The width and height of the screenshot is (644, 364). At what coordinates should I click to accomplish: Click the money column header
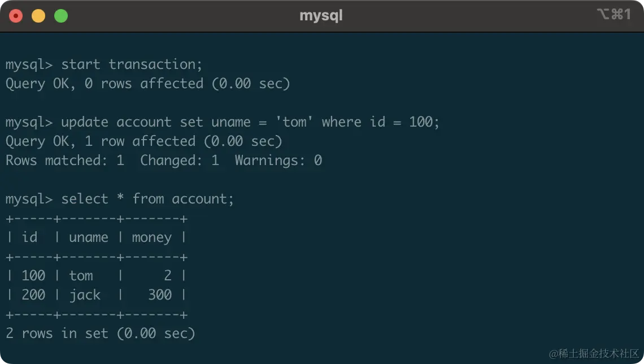coord(151,237)
